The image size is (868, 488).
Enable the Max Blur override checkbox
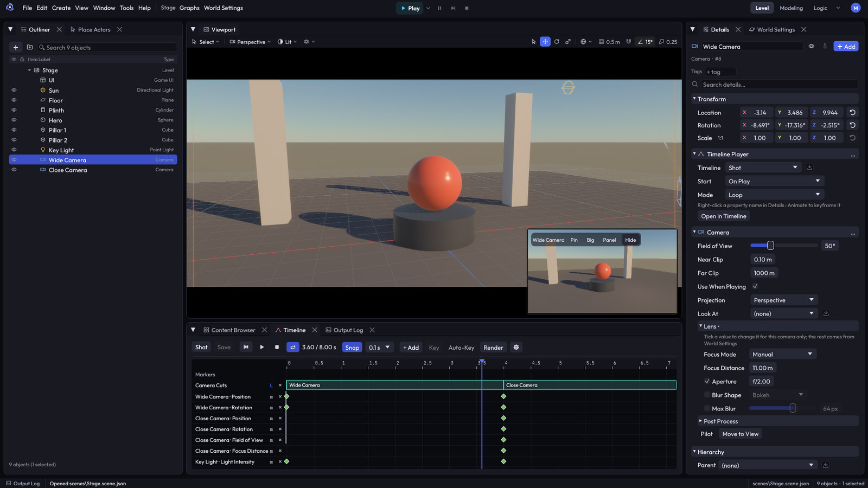707,408
